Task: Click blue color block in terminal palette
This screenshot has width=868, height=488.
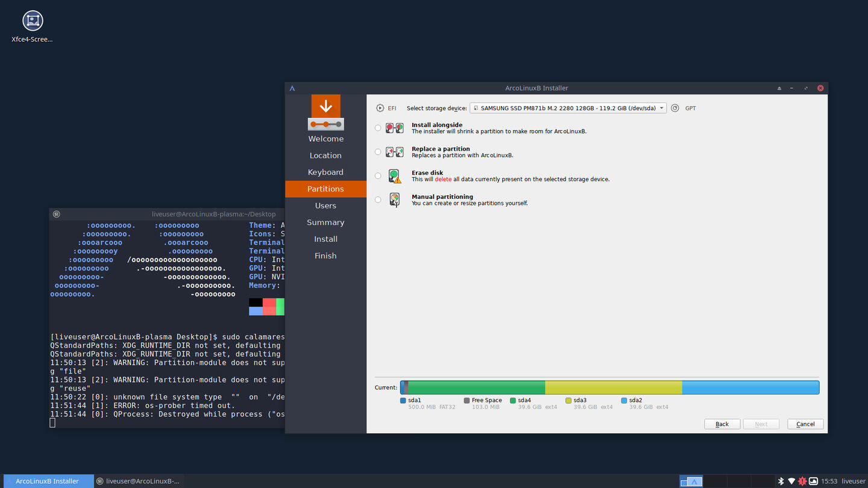Action: [256, 311]
